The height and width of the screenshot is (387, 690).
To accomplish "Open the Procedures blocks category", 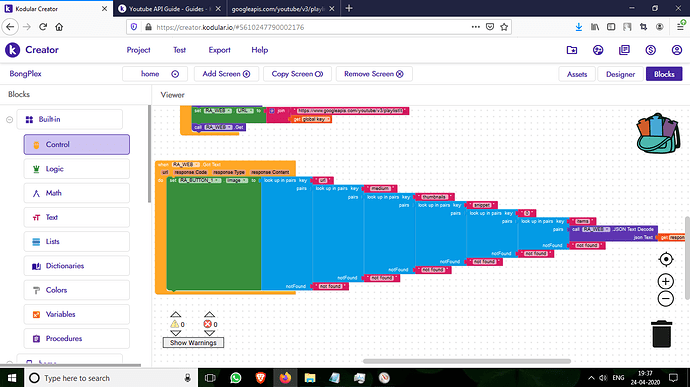I will 77,338.
